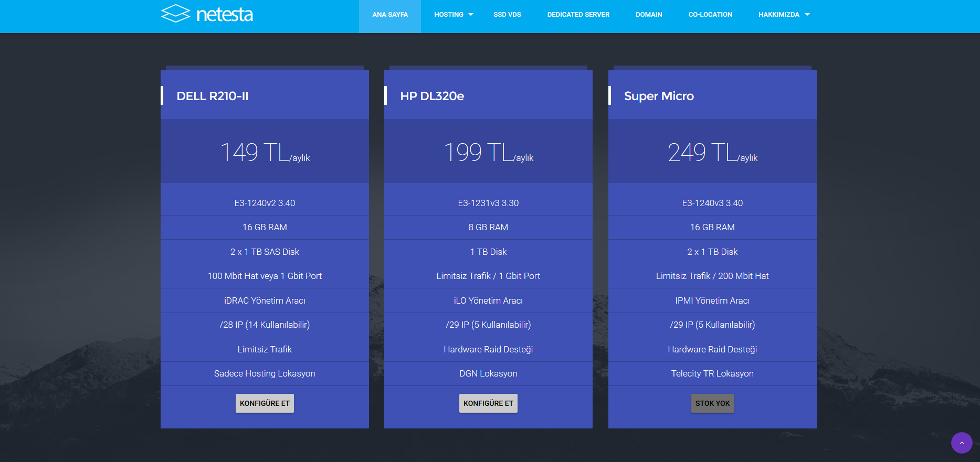Viewport: 980px width, 462px height.
Task: Select the Super Micro plan title
Action: (659, 96)
